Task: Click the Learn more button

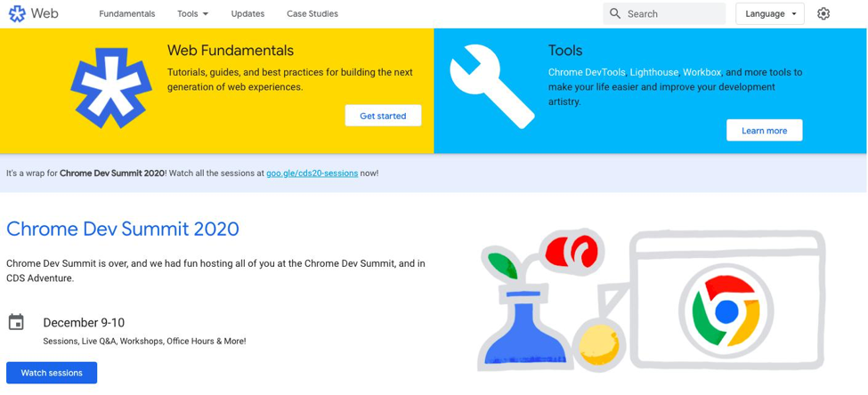Action: (x=764, y=131)
